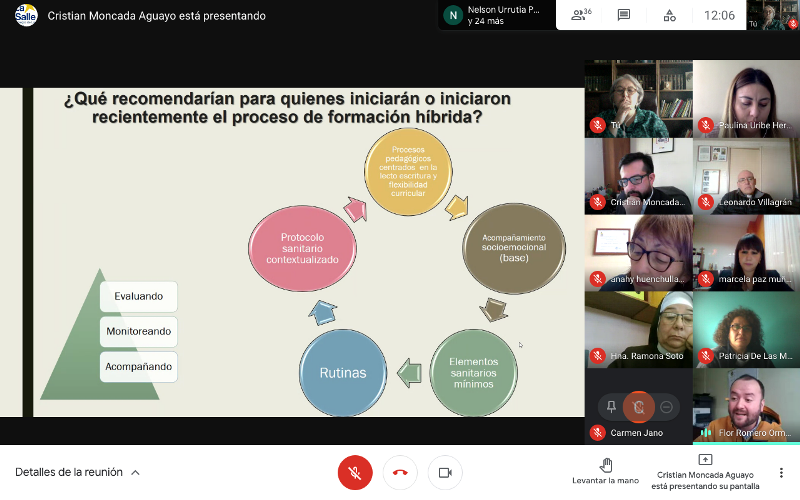
Task: Remove Carmen Jano from the call
Action: (666, 406)
